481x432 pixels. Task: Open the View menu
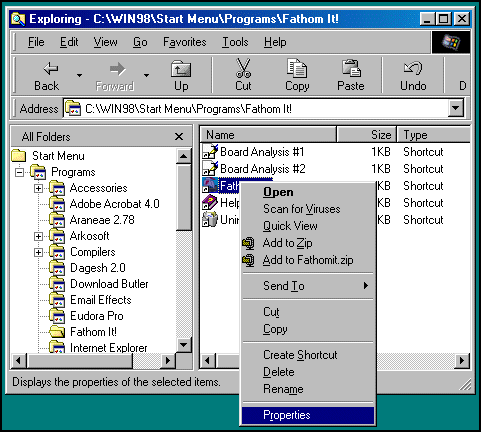pyautogui.click(x=105, y=42)
